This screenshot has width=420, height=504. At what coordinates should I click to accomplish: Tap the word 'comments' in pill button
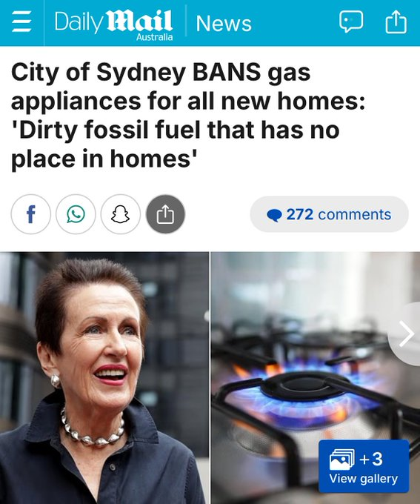click(x=355, y=214)
